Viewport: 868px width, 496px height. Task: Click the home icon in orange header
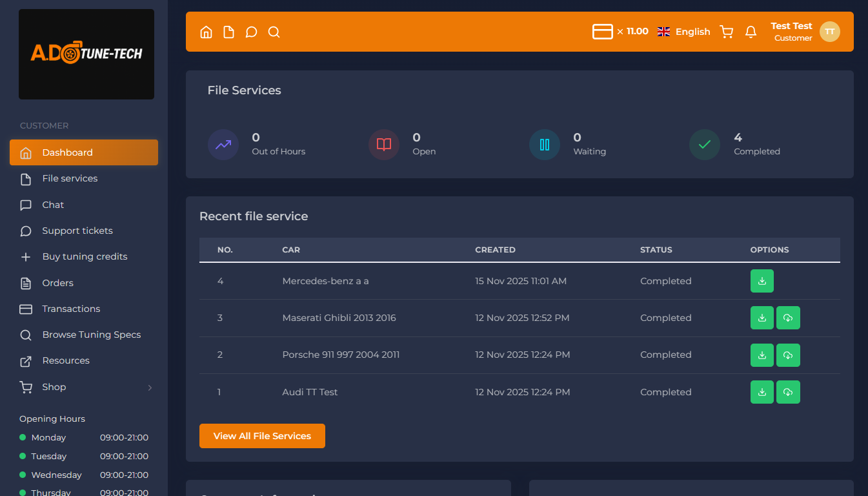206,32
